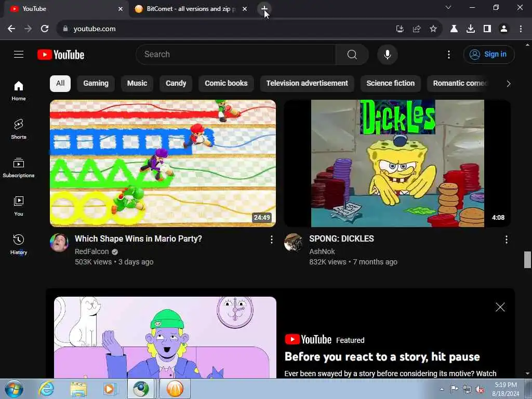
Task: Open the YouTube hamburger guide menu
Action: click(x=19, y=54)
